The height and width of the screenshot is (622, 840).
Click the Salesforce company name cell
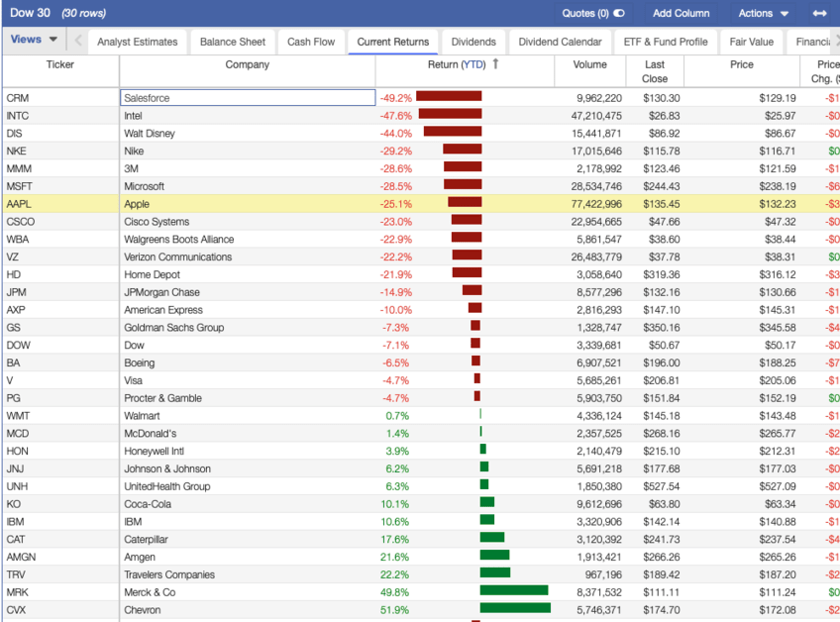pyautogui.click(x=248, y=97)
